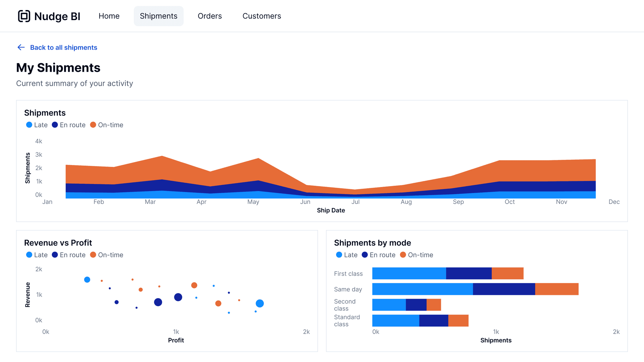Click the Back to all shipments link

coord(63,47)
